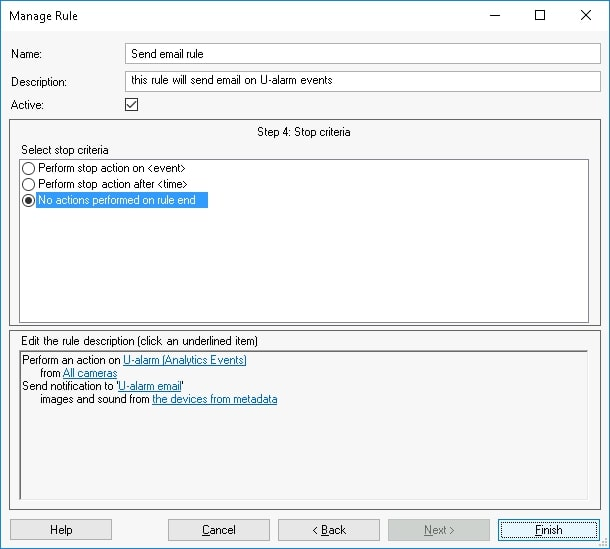The width and height of the screenshot is (610, 549).
Task: Finish creating the rule
Action: (x=548, y=530)
